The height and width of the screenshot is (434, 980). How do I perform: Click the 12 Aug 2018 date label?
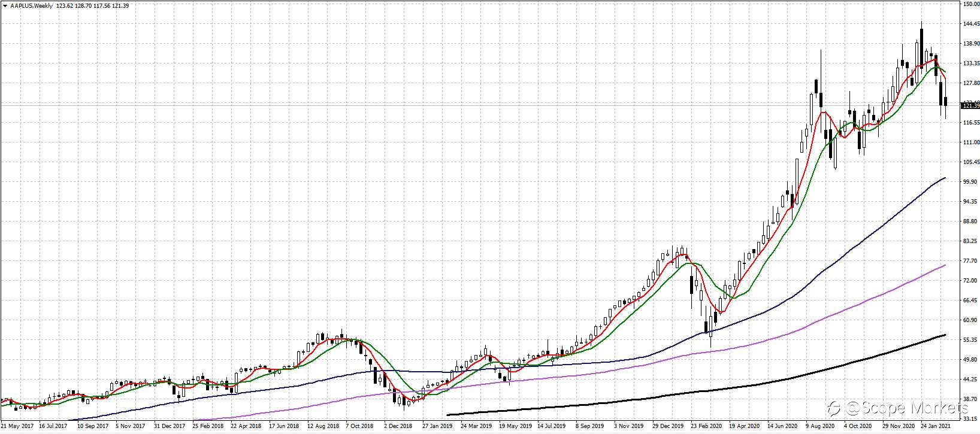pos(323,427)
